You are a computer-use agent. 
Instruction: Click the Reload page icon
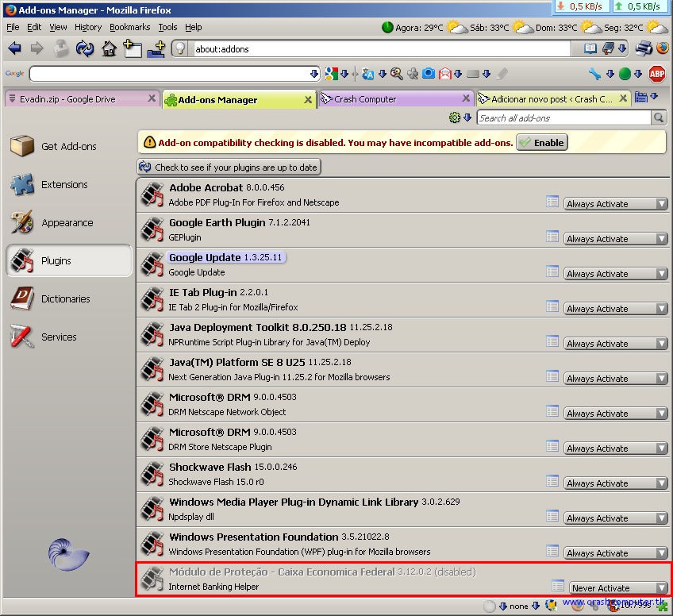click(85, 48)
